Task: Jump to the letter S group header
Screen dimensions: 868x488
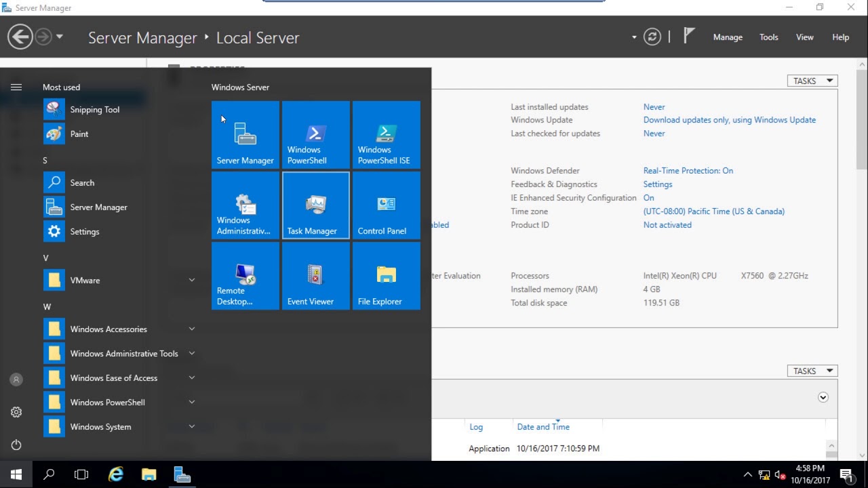Action: (x=45, y=161)
